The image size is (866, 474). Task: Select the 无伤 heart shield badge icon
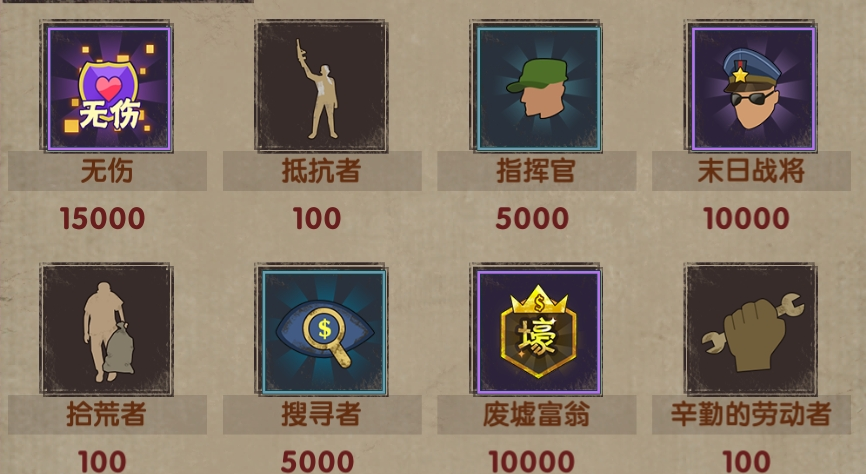108,88
